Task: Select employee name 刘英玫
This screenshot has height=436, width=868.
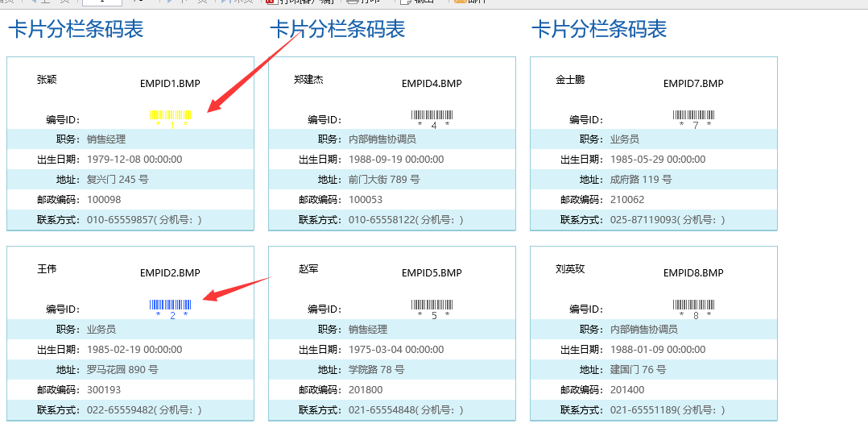Action: click(x=570, y=268)
